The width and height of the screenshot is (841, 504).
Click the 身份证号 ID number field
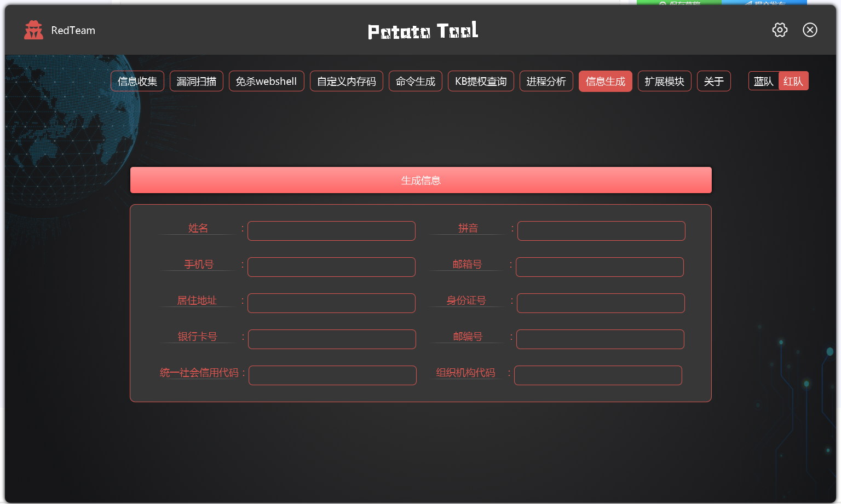point(601,303)
